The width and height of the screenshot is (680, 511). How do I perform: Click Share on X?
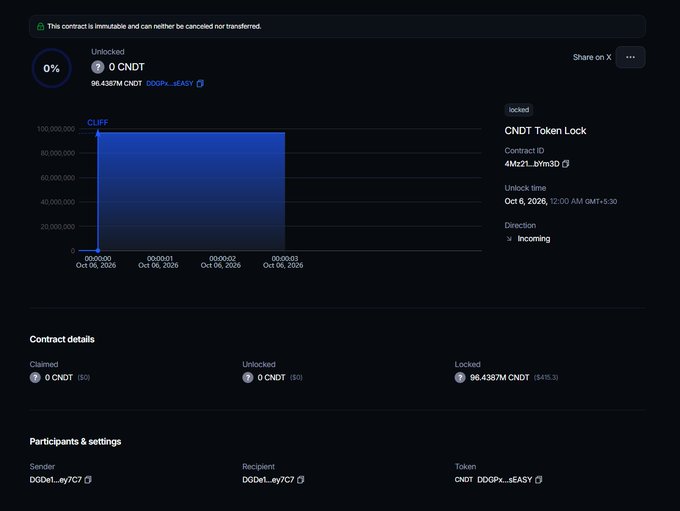592,57
